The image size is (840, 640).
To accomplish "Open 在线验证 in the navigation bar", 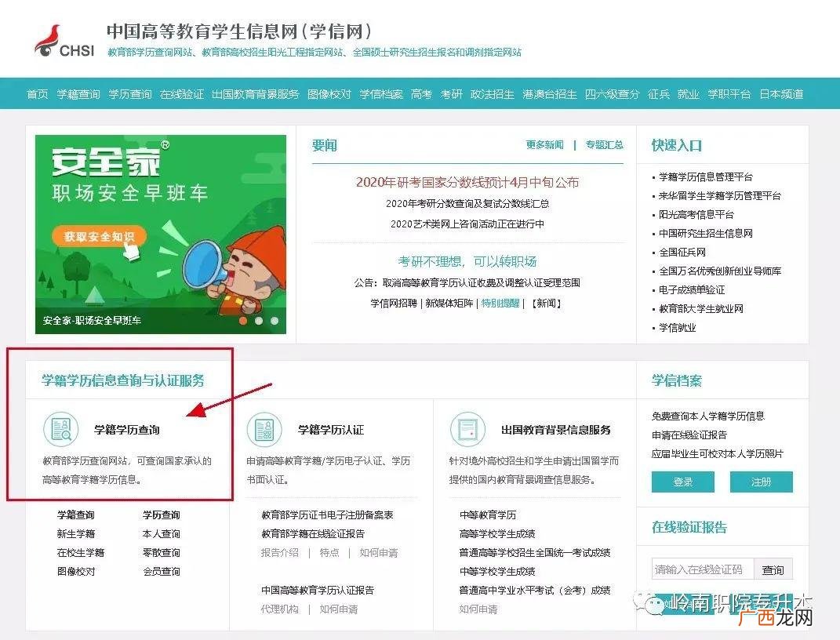I will pos(182,94).
